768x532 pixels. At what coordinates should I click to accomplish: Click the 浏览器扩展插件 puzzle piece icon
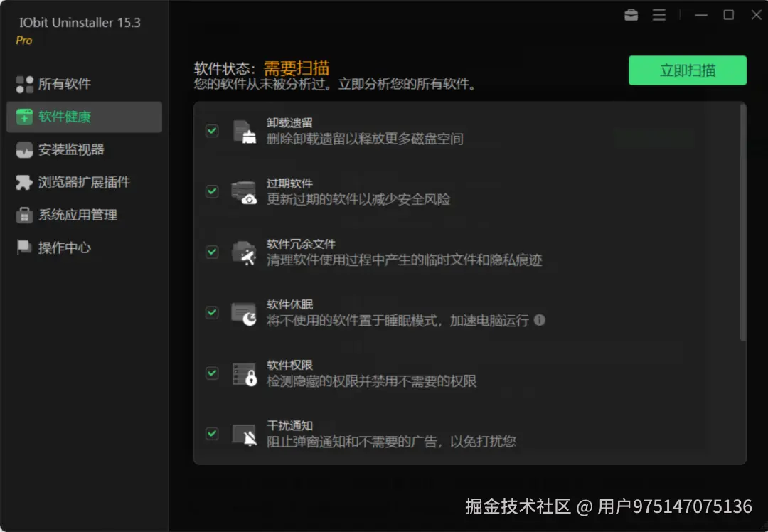point(24,182)
